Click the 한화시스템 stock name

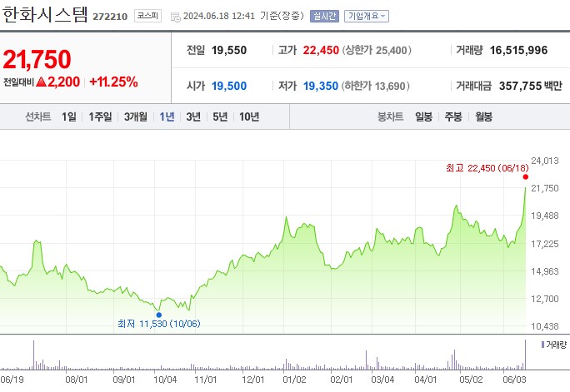coord(45,15)
